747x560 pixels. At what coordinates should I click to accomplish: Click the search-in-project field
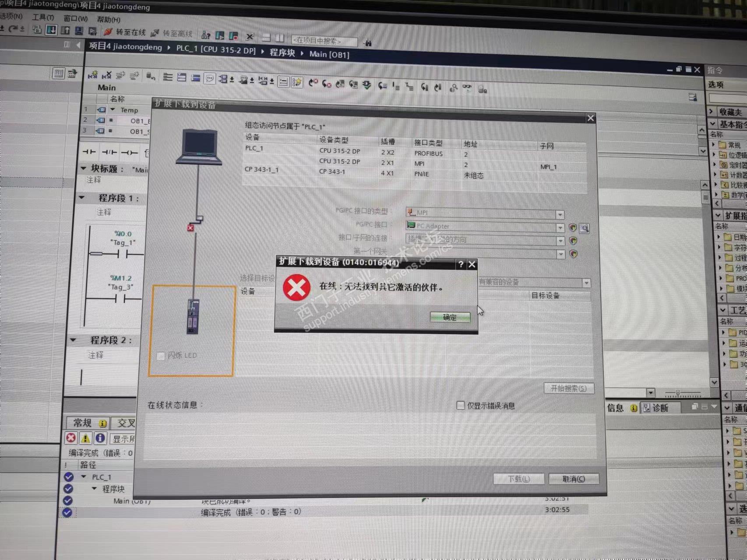tap(324, 41)
